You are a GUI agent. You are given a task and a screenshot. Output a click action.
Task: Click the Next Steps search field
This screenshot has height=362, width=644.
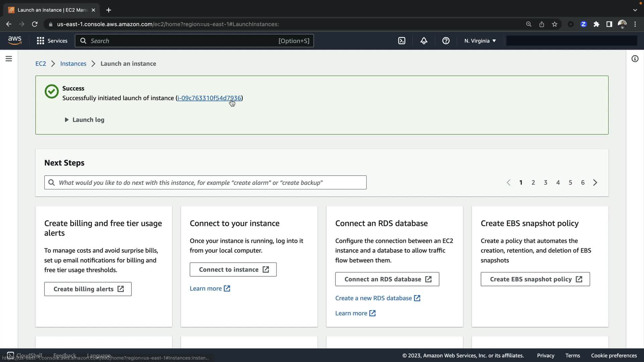coord(205,183)
